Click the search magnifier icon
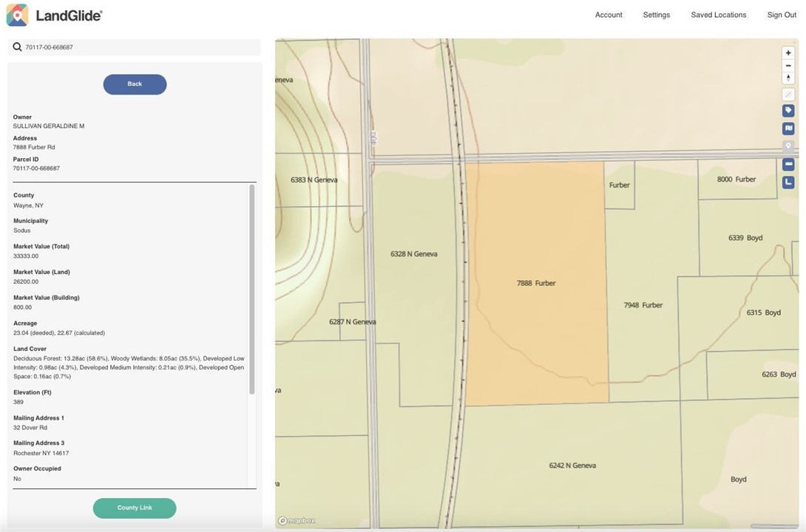Image resolution: width=806 pixels, height=532 pixels. tap(17, 47)
